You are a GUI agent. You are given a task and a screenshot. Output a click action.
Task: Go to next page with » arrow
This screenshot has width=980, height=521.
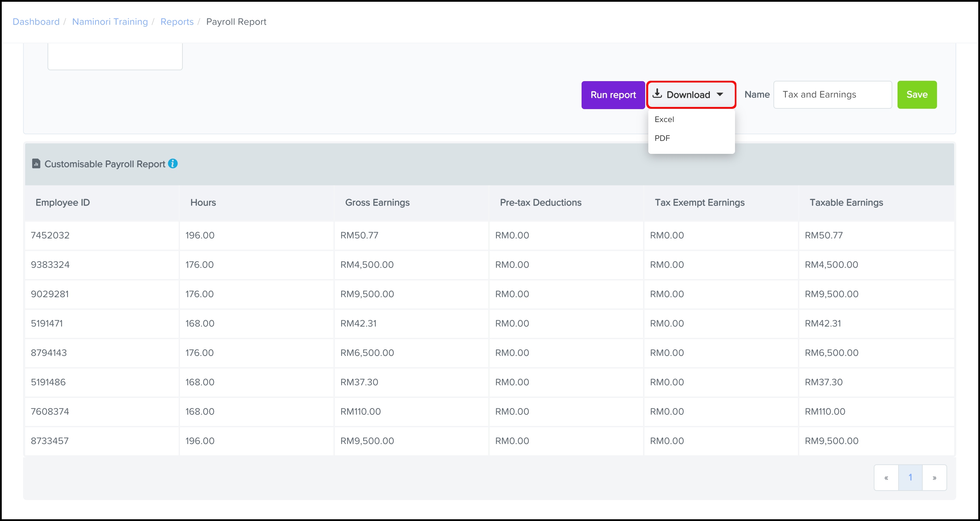click(934, 478)
